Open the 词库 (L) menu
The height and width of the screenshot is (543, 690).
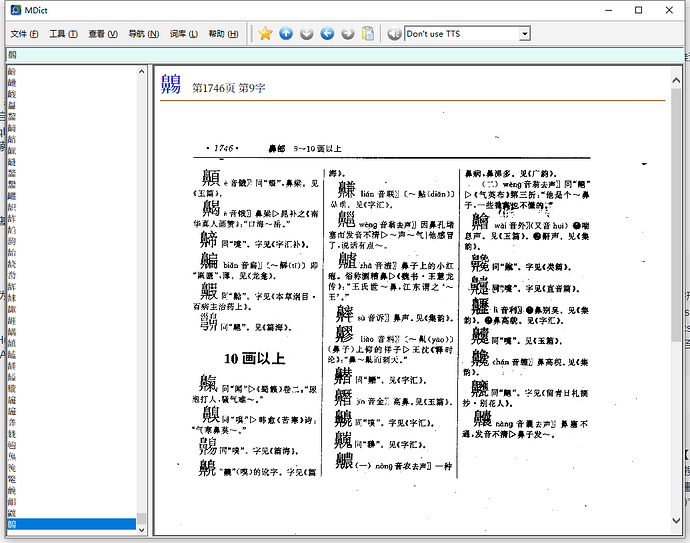click(184, 34)
